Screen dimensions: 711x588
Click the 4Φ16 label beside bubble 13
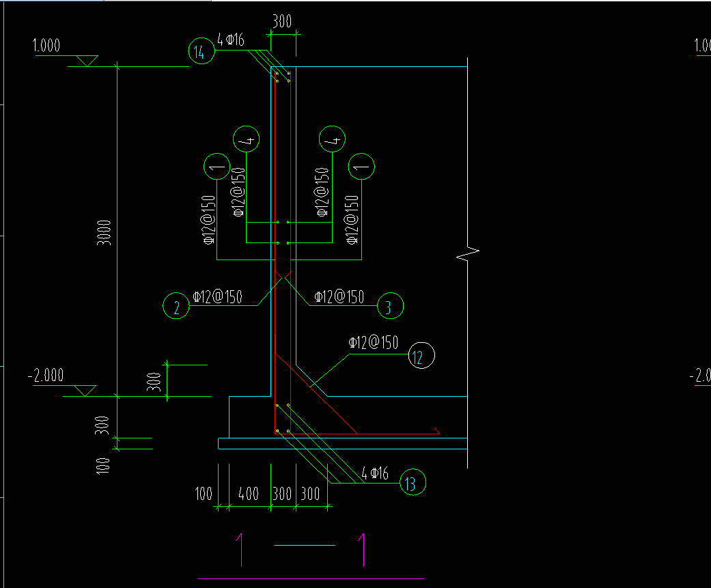click(375, 474)
